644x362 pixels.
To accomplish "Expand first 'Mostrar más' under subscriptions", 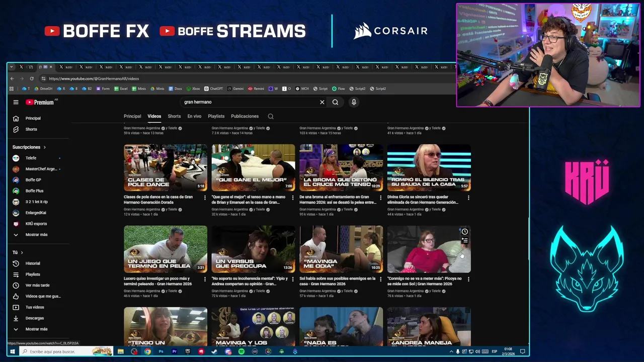I will pyautogui.click(x=36, y=235).
